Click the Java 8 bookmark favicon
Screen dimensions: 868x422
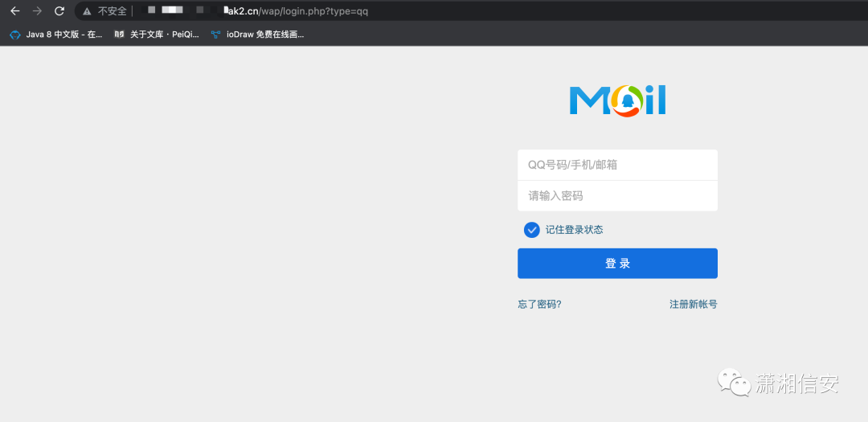click(x=15, y=35)
